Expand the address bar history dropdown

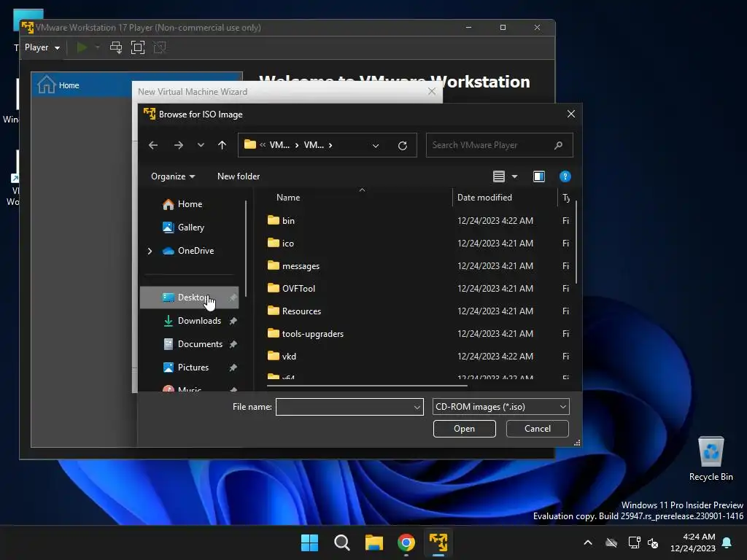click(x=376, y=146)
